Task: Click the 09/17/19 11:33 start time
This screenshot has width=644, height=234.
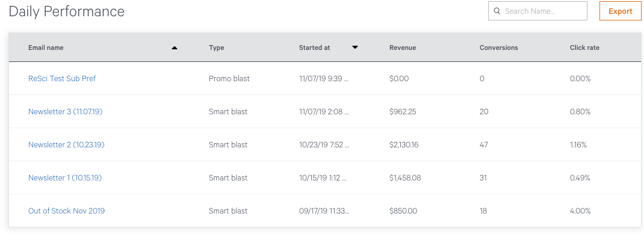Action: (x=324, y=211)
